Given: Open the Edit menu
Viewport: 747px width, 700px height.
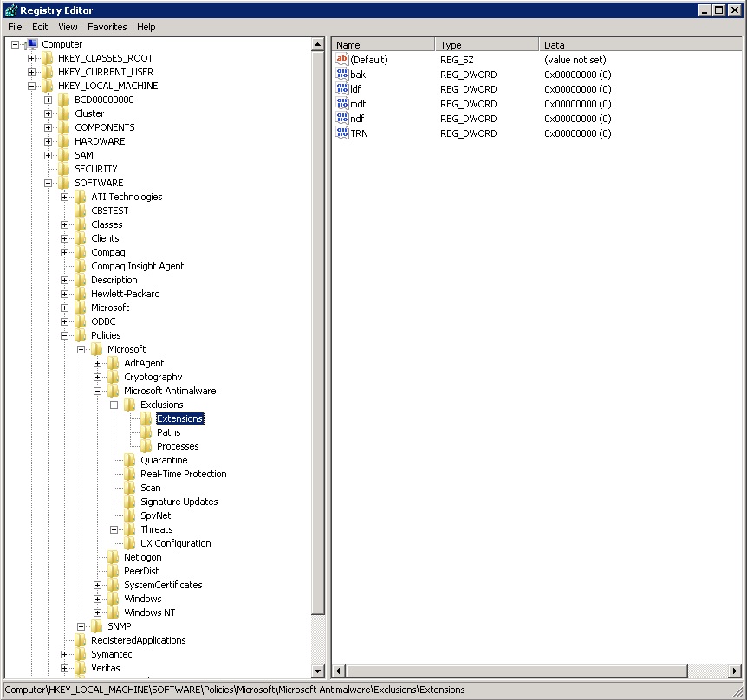Looking at the screenshot, I should (40, 27).
